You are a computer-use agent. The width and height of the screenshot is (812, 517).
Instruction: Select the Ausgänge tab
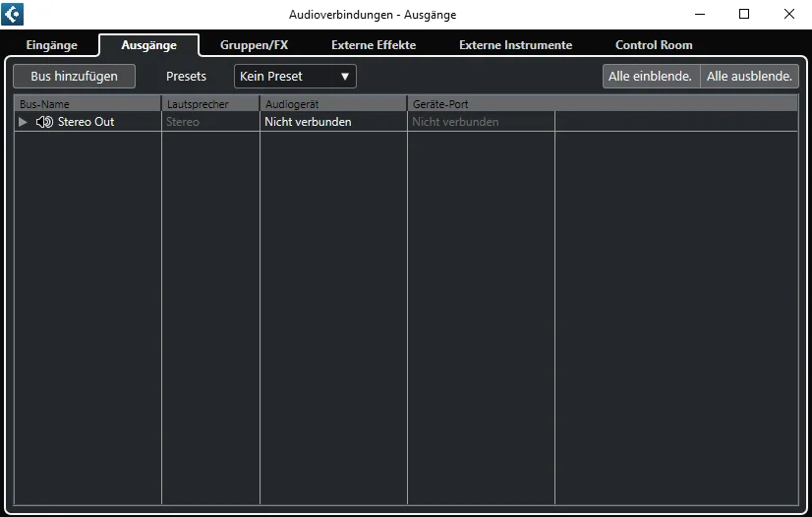pos(149,45)
